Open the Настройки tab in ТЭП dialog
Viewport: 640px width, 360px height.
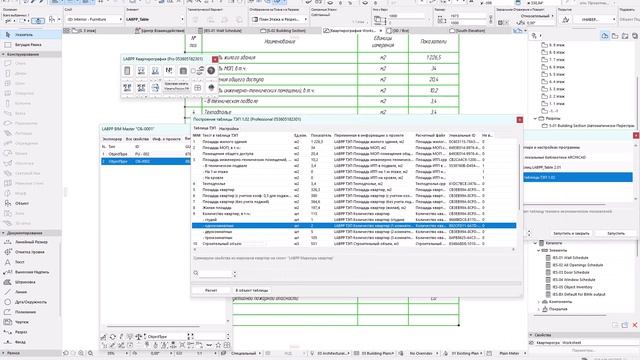coord(229,129)
